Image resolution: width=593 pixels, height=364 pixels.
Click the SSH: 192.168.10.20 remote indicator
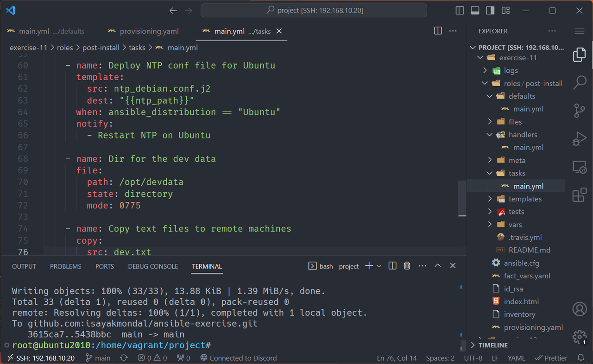point(41,358)
